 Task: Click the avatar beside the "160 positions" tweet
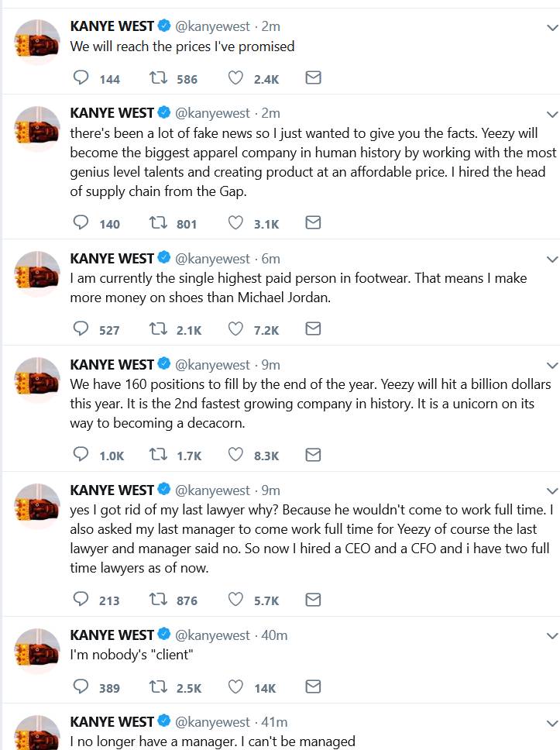(x=37, y=380)
